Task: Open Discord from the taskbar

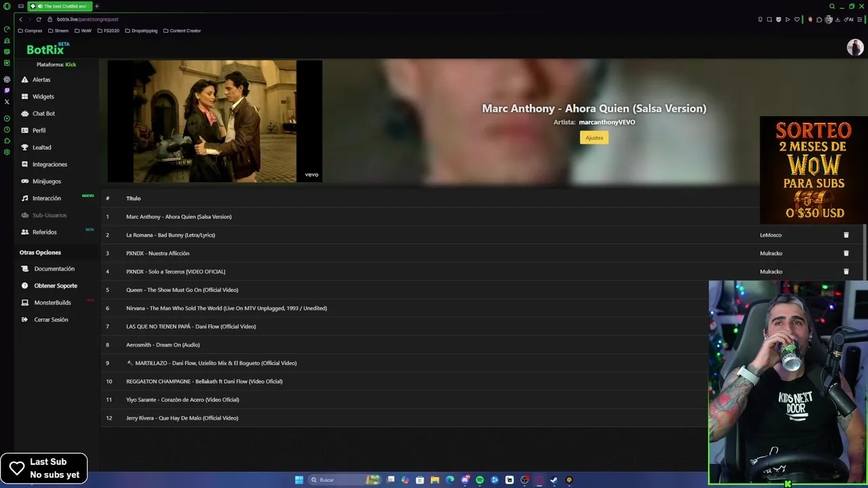Action: 465,480
